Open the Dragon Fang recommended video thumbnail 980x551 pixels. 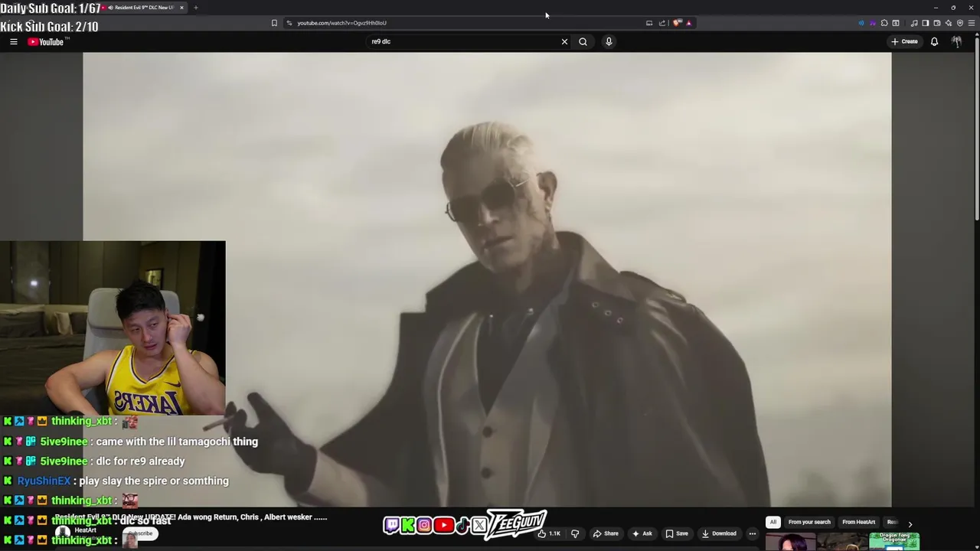click(x=894, y=541)
